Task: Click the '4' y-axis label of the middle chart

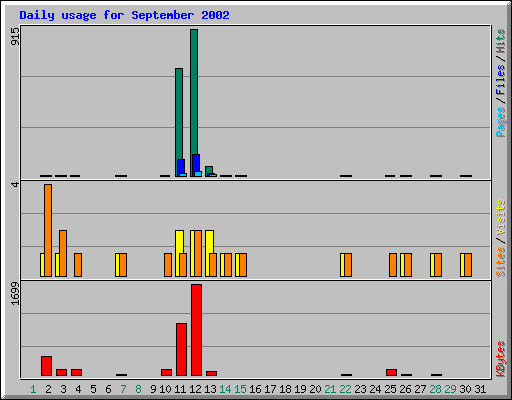Action: (x=15, y=184)
